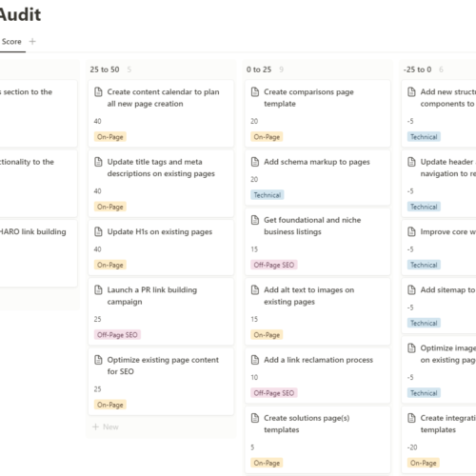Click score -20 on Create integration templates card
Viewport: 476px width, 476px height.
(412, 447)
